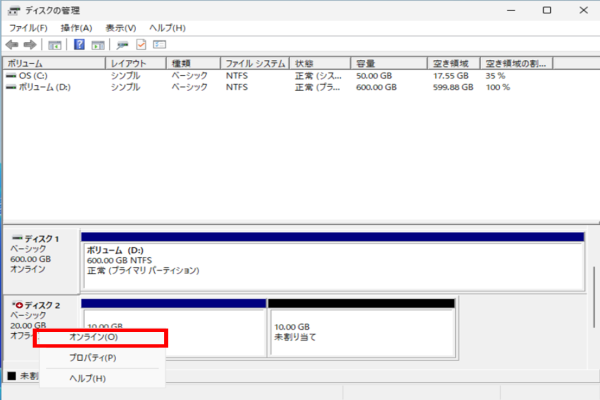600x400 pixels.
Task: Select the ボリューム (D:) partition on ディスク 1
Action: pyautogui.click(x=332, y=262)
